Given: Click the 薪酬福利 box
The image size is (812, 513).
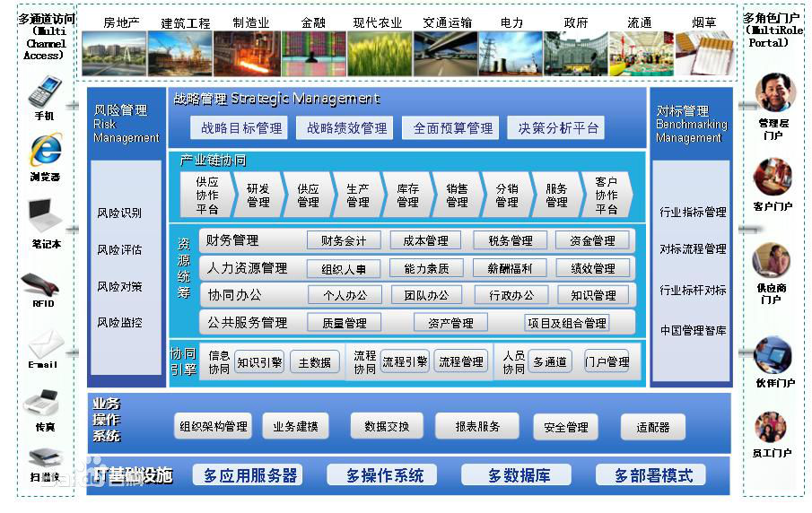Looking at the screenshot, I should pyautogui.click(x=510, y=269).
